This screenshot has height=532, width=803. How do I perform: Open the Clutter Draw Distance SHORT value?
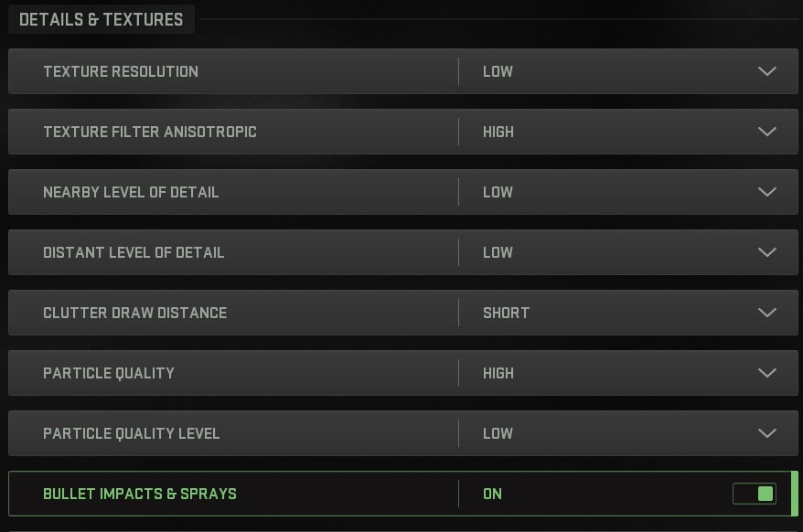(506, 313)
